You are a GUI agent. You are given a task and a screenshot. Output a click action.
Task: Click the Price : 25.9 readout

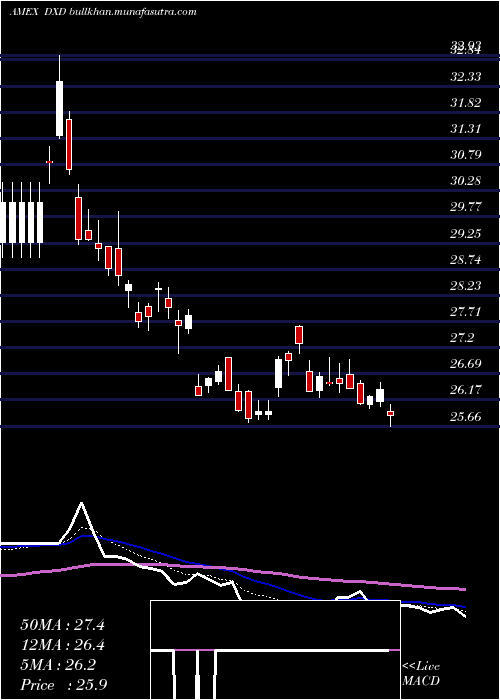(63, 684)
